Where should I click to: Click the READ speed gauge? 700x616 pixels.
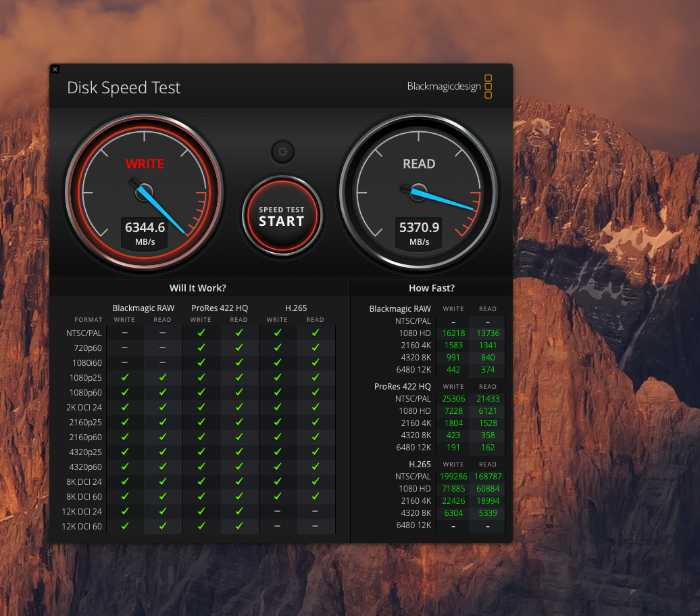(x=418, y=193)
